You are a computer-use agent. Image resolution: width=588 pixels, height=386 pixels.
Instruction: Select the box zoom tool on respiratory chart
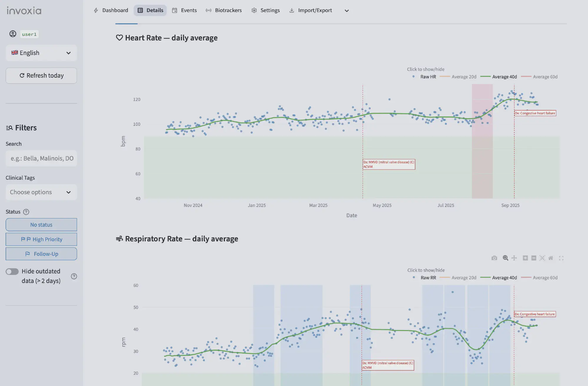coord(505,258)
